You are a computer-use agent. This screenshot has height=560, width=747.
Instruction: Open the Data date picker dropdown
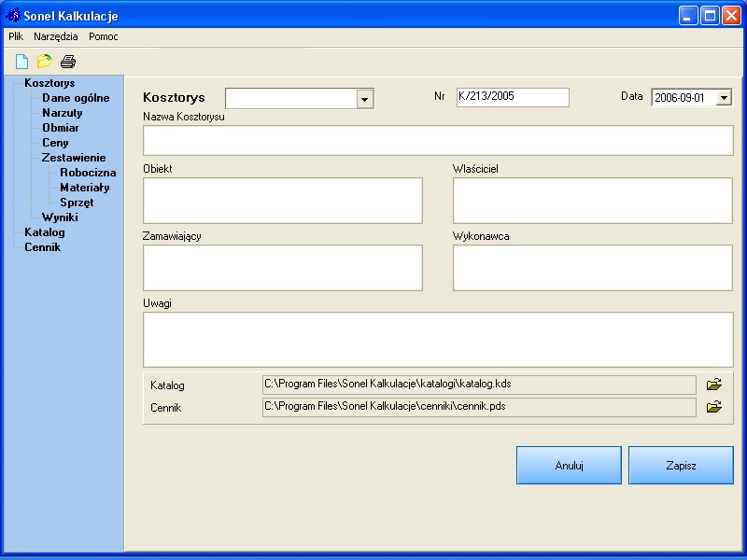pos(724,98)
